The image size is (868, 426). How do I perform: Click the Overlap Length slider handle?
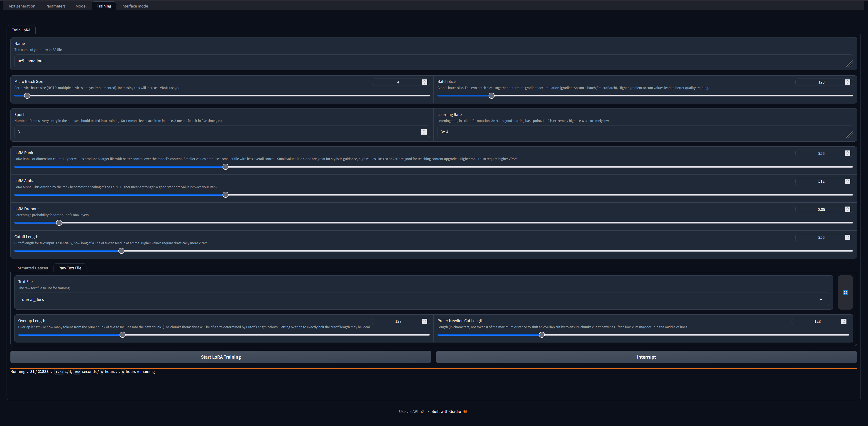click(123, 335)
